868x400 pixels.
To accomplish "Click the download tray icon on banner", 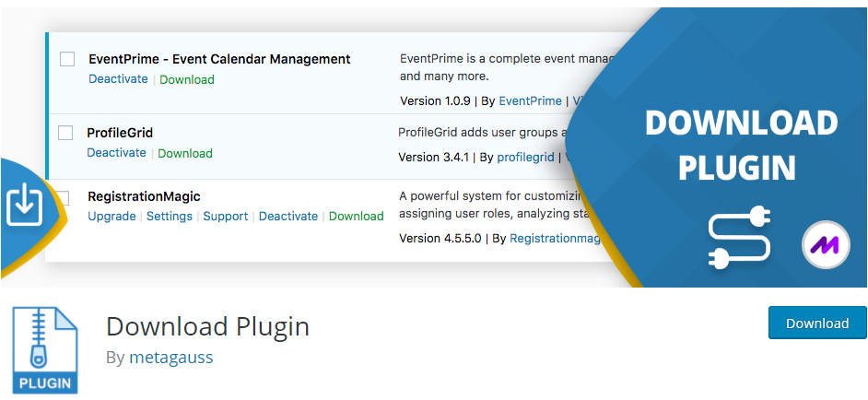I will [24, 206].
